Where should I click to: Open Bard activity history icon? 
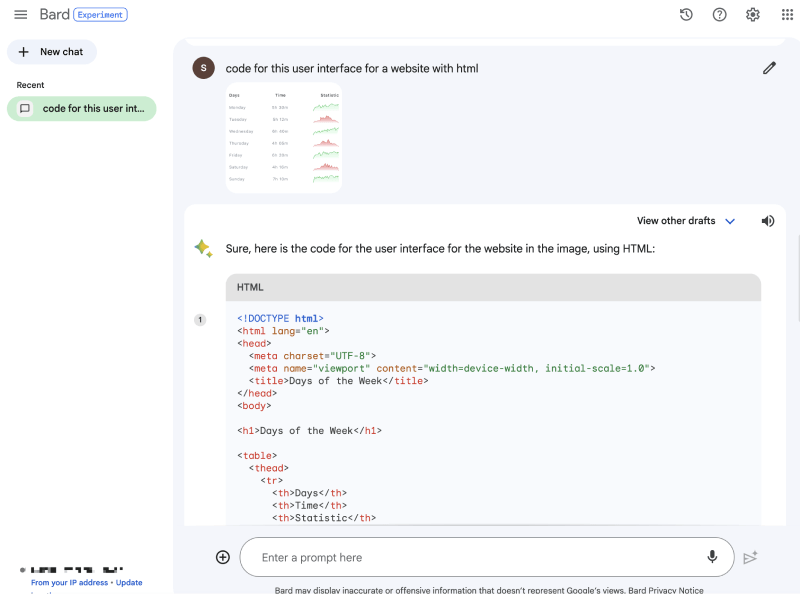click(686, 15)
